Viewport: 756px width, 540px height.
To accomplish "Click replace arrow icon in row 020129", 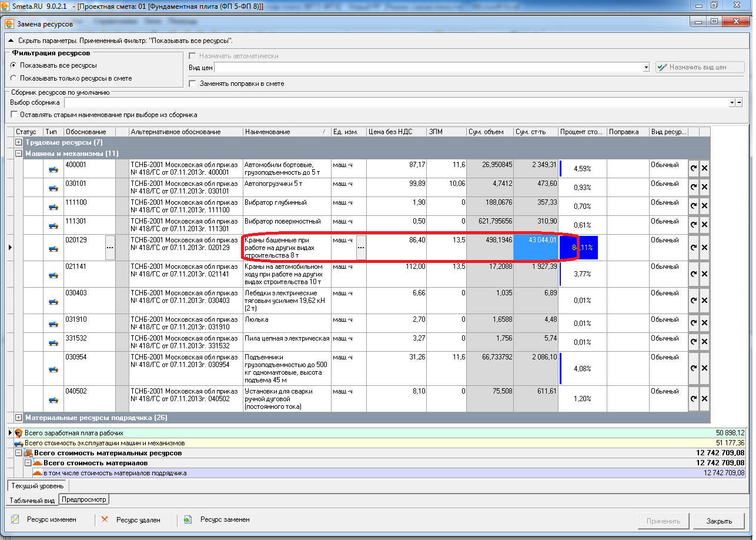I will pos(694,248).
